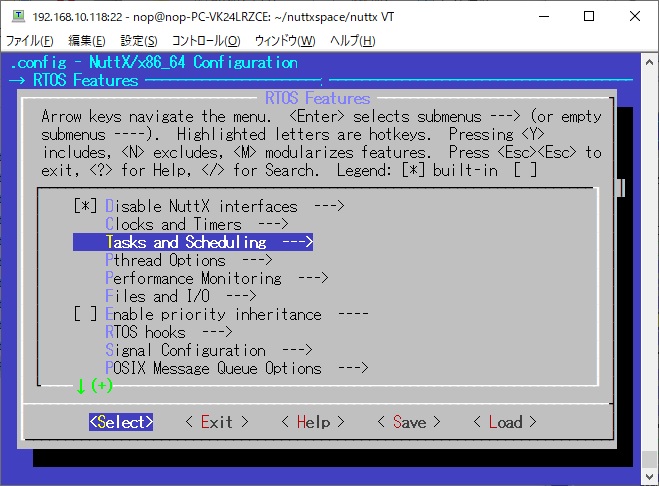659x486 pixels.
Task: Open the ウィンドウ(W) menu
Action: (285, 41)
